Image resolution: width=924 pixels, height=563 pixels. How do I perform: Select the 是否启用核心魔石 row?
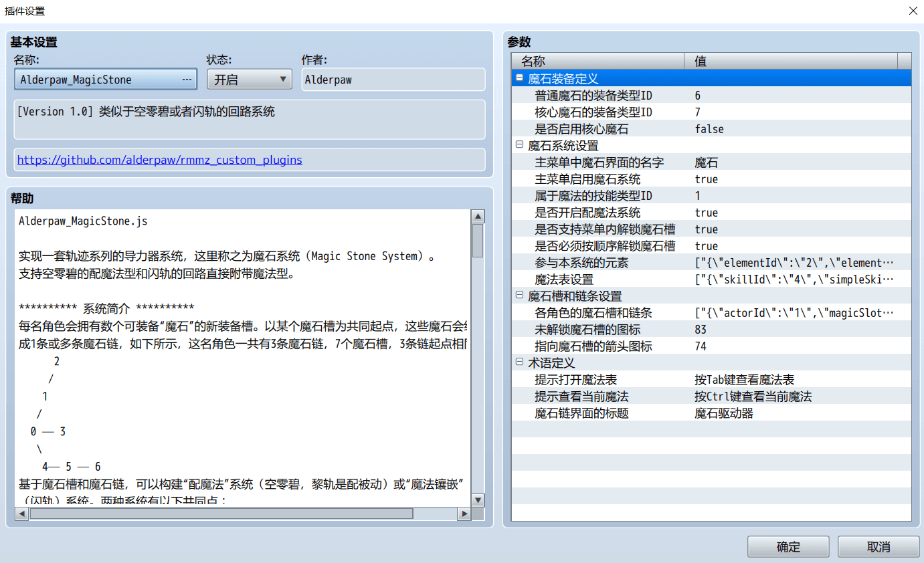point(711,128)
